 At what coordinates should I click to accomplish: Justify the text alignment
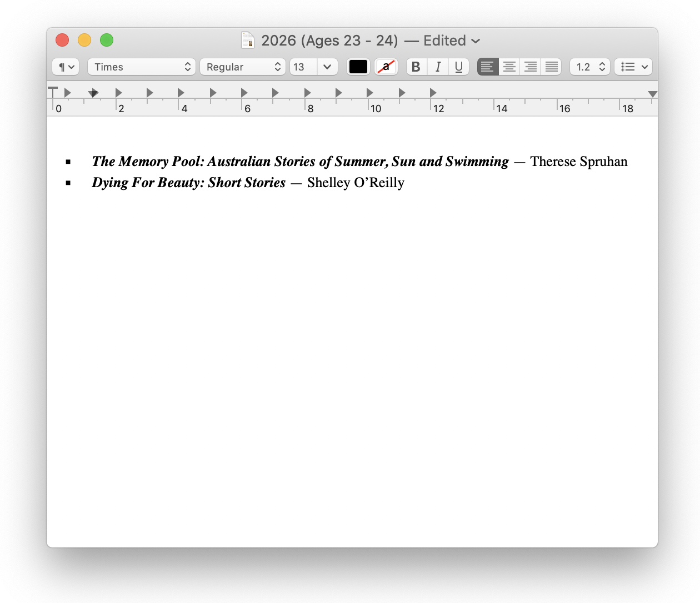551,67
